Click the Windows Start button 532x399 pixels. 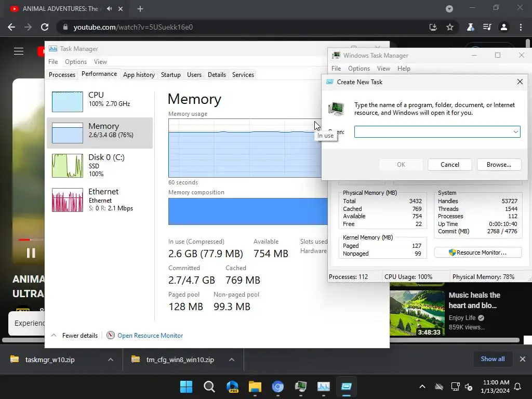pyautogui.click(x=186, y=387)
